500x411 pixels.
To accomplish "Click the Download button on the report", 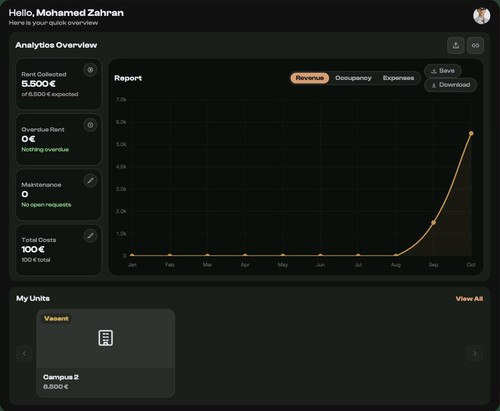I will [x=450, y=85].
